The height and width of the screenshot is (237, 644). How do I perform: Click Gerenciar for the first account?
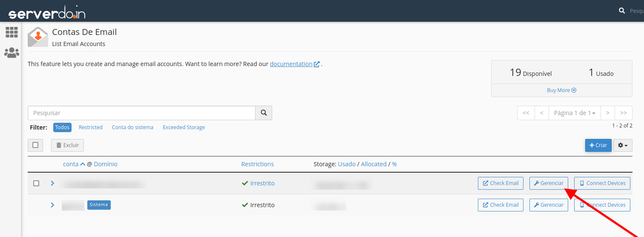[549, 183]
